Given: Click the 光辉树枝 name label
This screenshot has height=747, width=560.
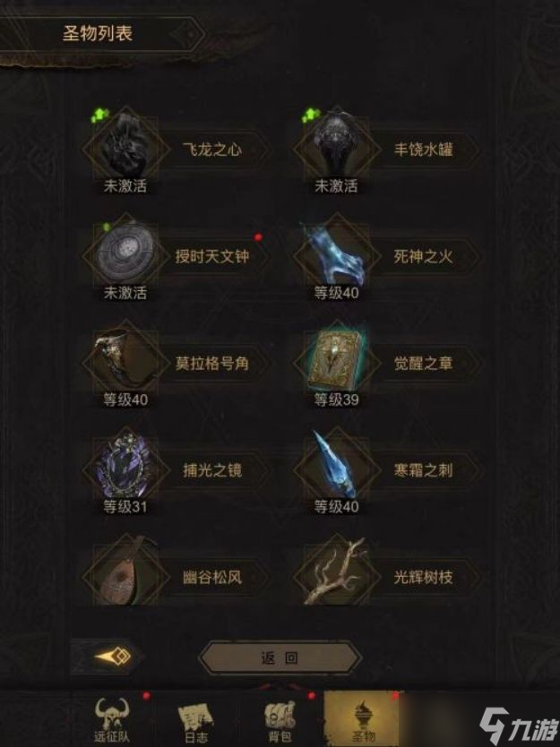Looking at the screenshot, I should pyautogui.click(x=423, y=578).
